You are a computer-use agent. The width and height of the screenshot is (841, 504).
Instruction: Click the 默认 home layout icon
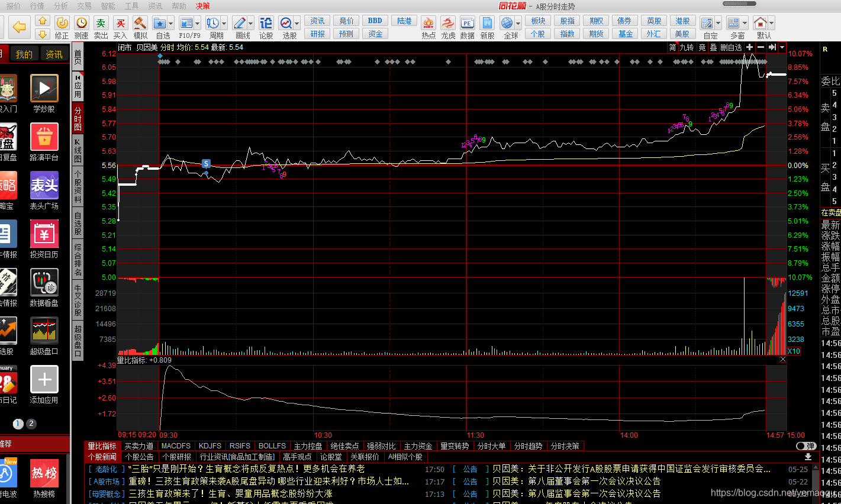760,23
